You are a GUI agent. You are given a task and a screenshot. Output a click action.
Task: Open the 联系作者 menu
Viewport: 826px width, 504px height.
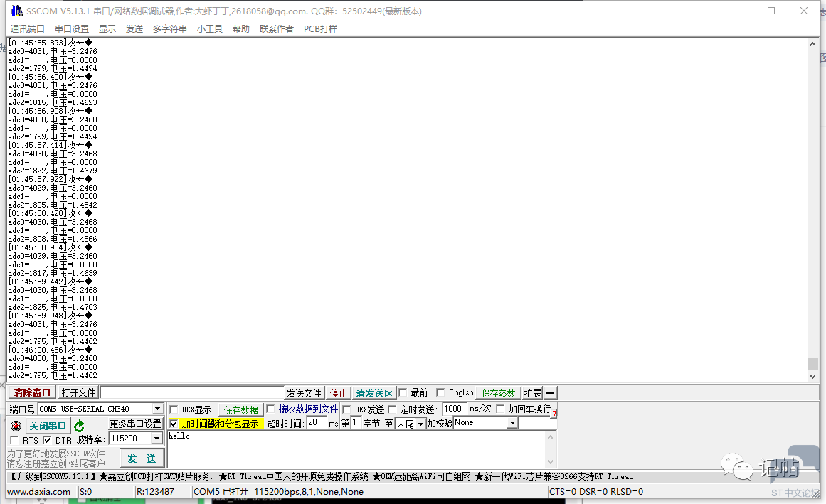point(277,29)
